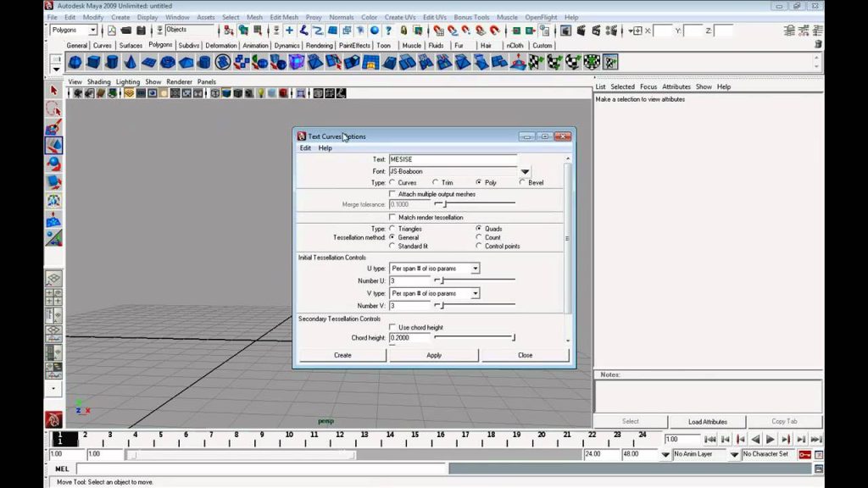868x488 pixels.
Task: Open the Create UVs menu
Action: tap(400, 18)
